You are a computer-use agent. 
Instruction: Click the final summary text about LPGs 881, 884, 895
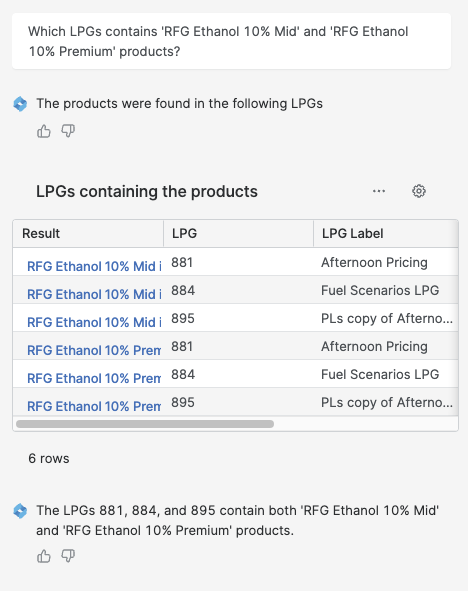pyautogui.click(x=237, y=521)
